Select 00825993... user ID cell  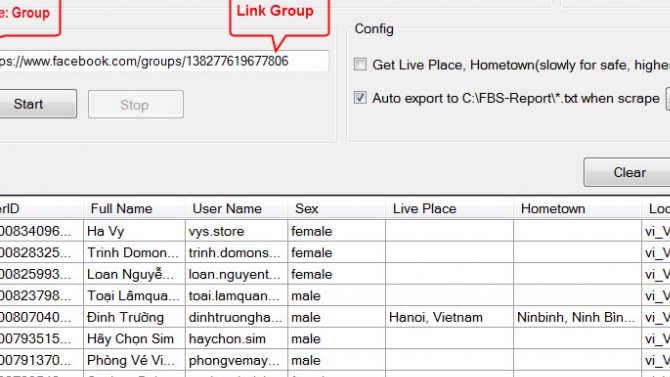[x=41, y=274]
